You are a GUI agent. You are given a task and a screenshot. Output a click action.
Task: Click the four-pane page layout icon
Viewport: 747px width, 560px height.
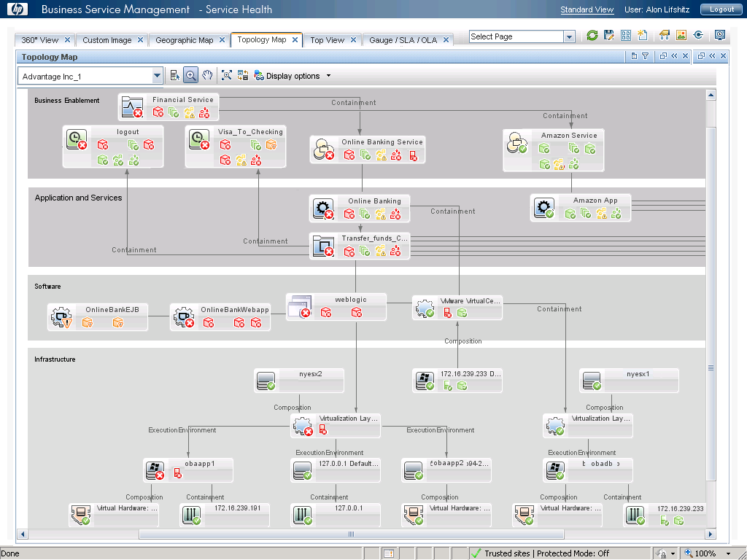point(625,35)
